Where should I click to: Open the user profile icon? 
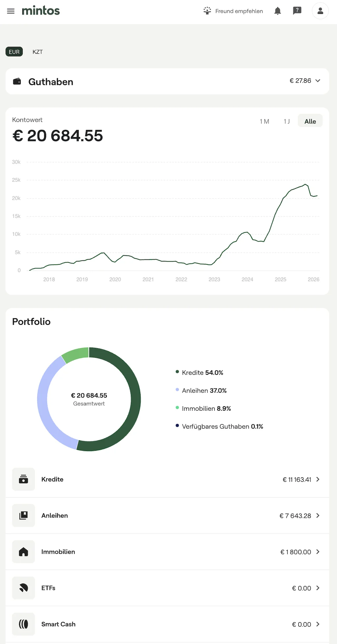(x=320, y=11)
